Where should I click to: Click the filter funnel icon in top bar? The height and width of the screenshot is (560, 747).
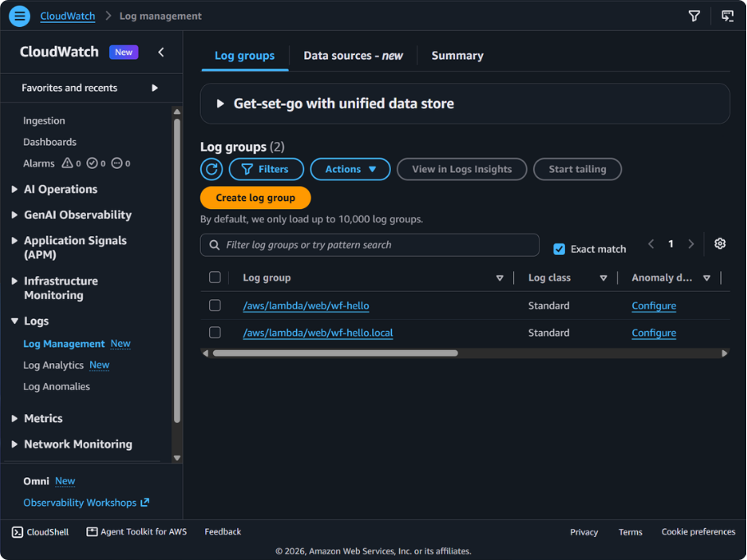coord(695,16)
